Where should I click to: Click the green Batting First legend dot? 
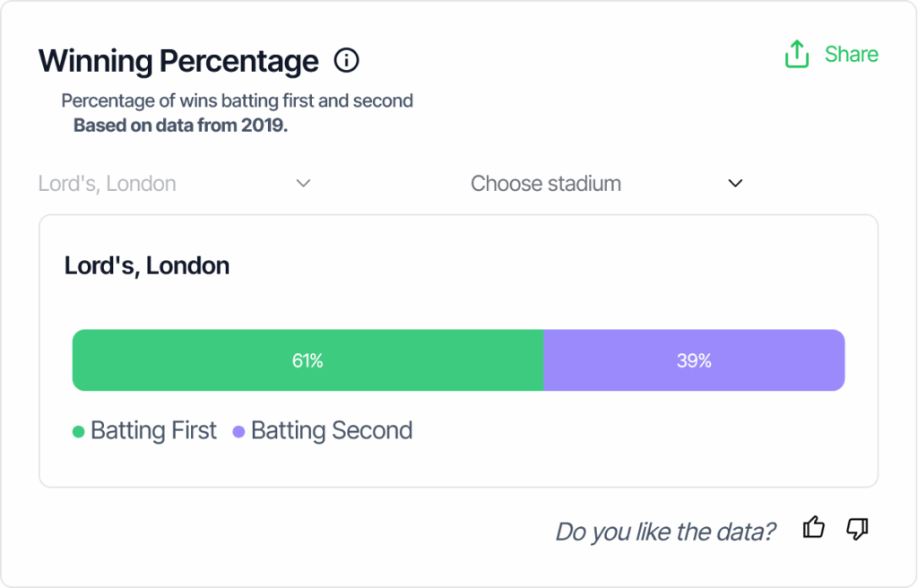tap(79, 432)
